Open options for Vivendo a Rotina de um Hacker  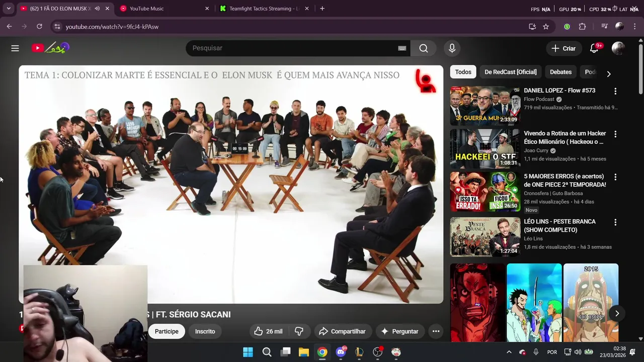pos(615,134)
